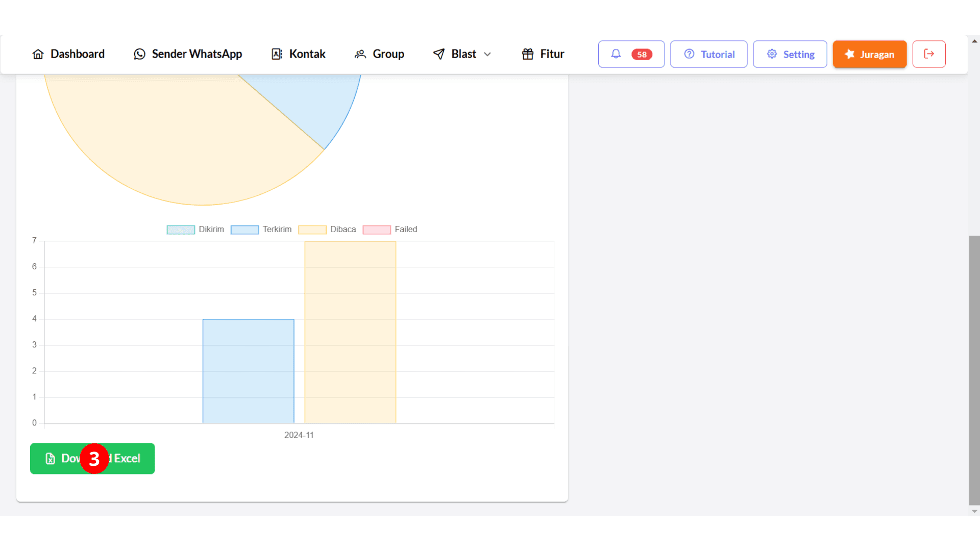Click the Dibaca legend label
Viewport: 980px width, 551px height.
343,230
